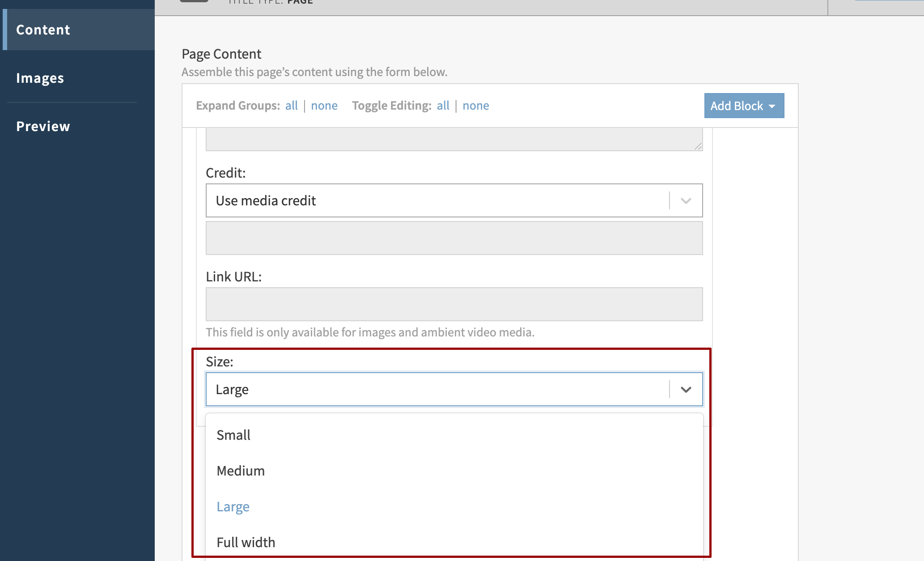Image resolution: width=924 pixels, height=561 pixels.
Task: Open the Content sidebar tab
Action: coord(43,30)
